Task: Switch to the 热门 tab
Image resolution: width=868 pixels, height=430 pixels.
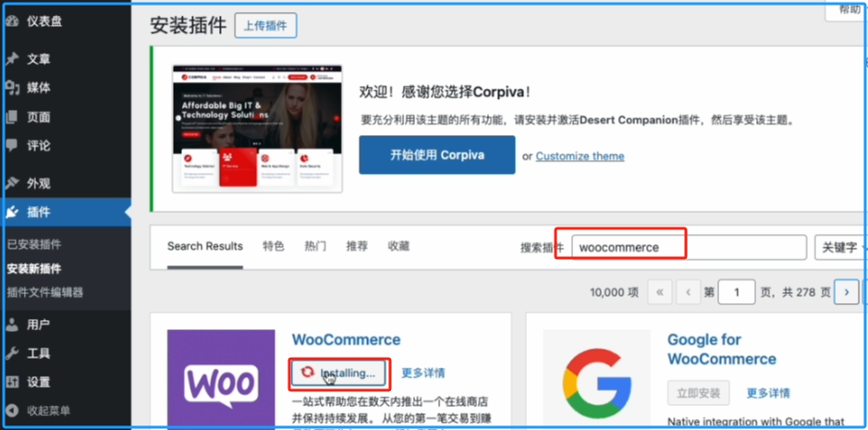Action: [x=315, y=247]
